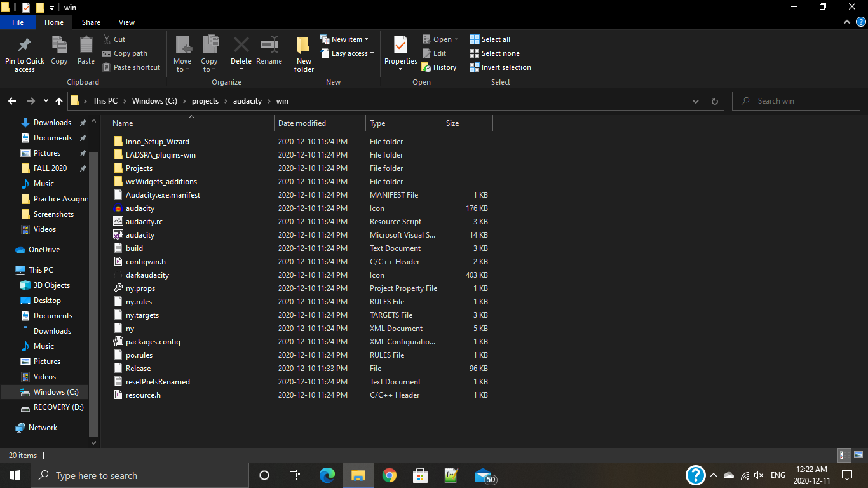The image size is (868, 488).
Task: Click Invert selection in ribbon
Action: point(500,67)
